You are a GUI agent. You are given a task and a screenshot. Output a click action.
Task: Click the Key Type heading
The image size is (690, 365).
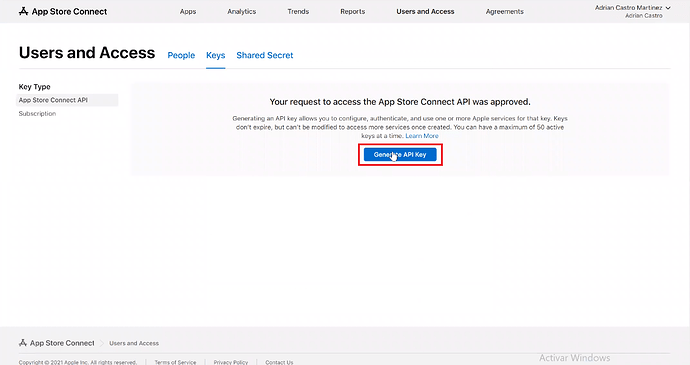[x=35, y=87]
